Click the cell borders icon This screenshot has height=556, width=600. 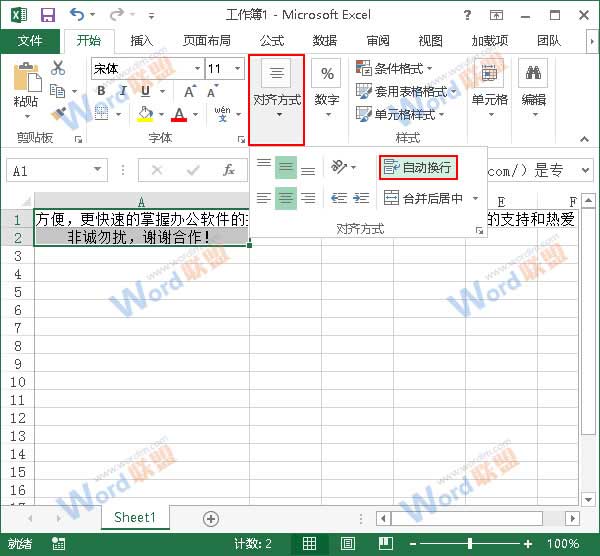coord(101,114)
